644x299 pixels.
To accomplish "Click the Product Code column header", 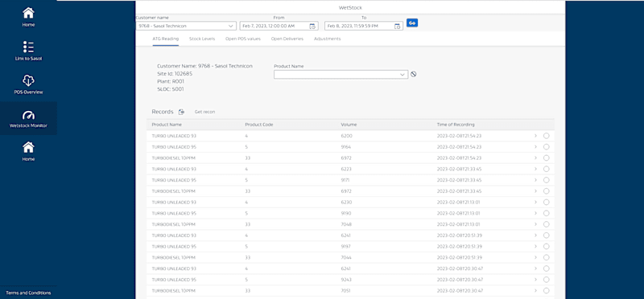I will pos(259,125).
